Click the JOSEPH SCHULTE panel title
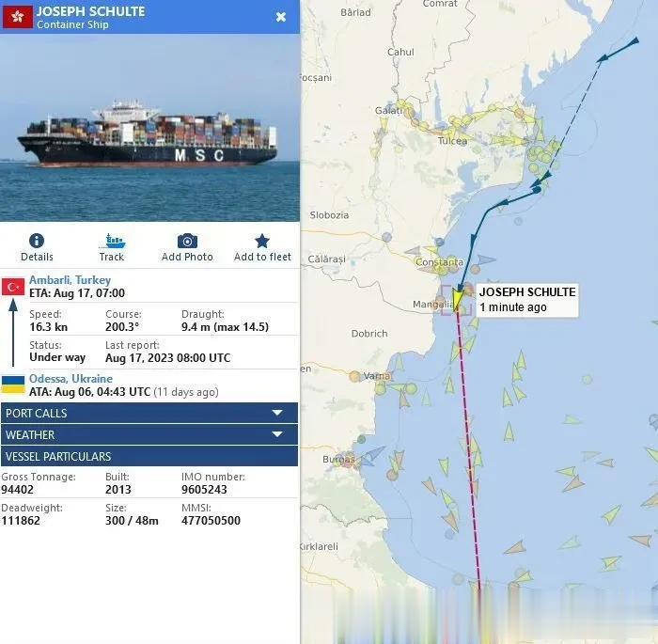 point(90,11)
